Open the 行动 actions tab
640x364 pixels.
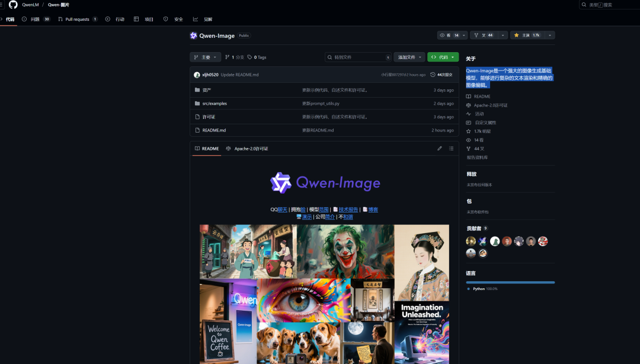[115, 19]
